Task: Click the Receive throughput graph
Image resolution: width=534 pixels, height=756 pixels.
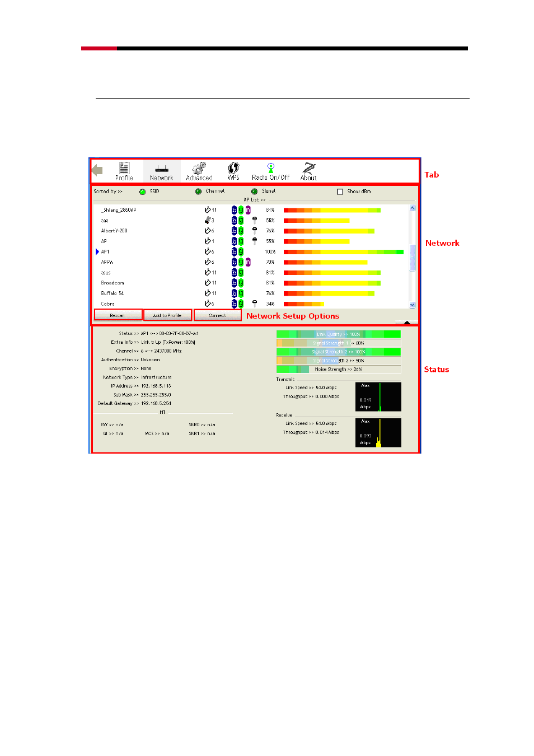Action: (378, 432)
